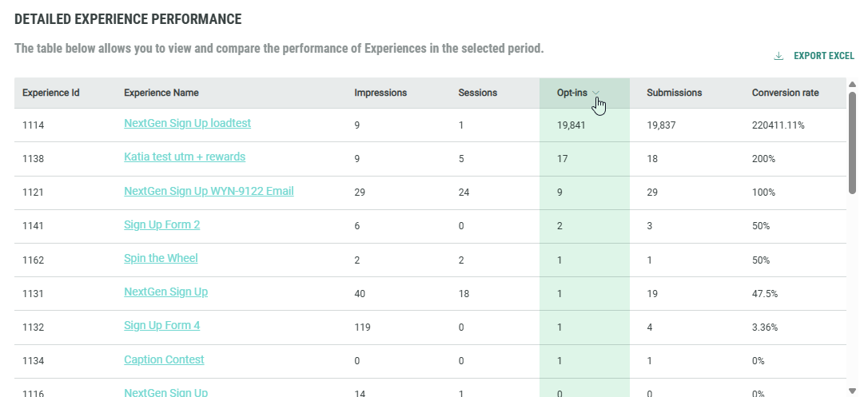The width and height of the screenshot is (868, 397).
Task: Open the Sign Up Form 4 experience
Action: [x=162, y=326]
